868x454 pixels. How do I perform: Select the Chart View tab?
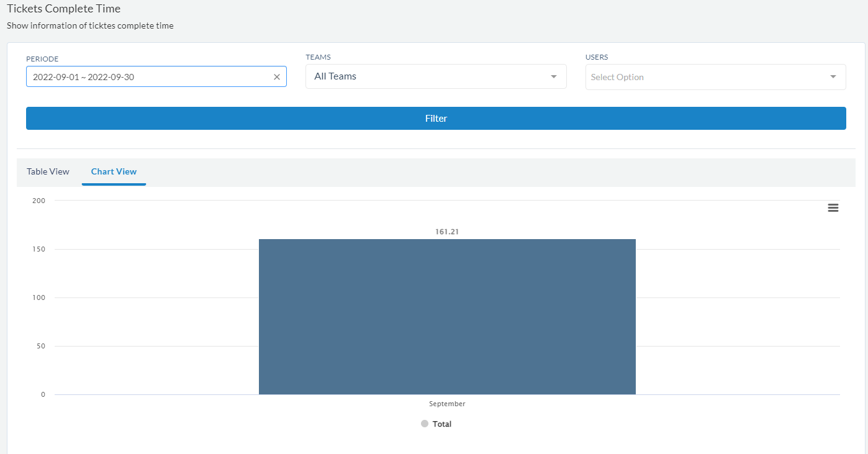[x=114, y=171]
